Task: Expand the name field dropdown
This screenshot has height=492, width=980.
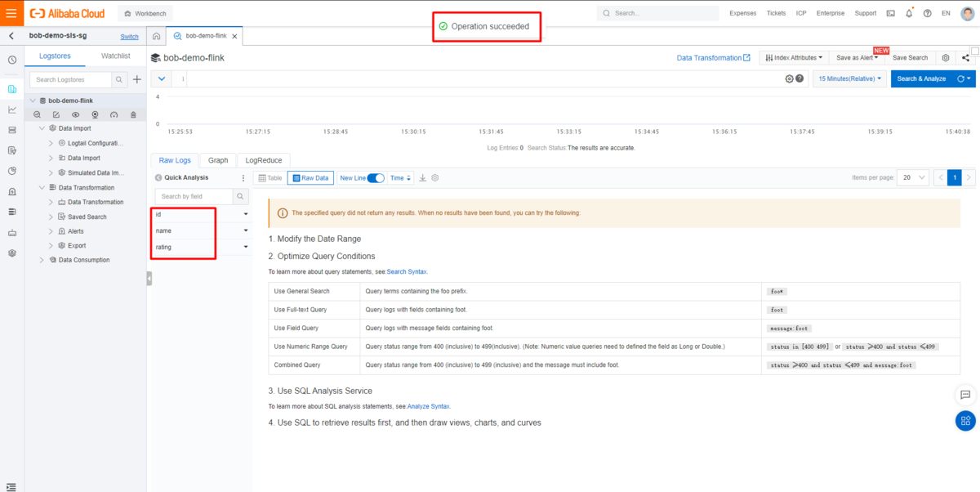Action: click(246, 230)
